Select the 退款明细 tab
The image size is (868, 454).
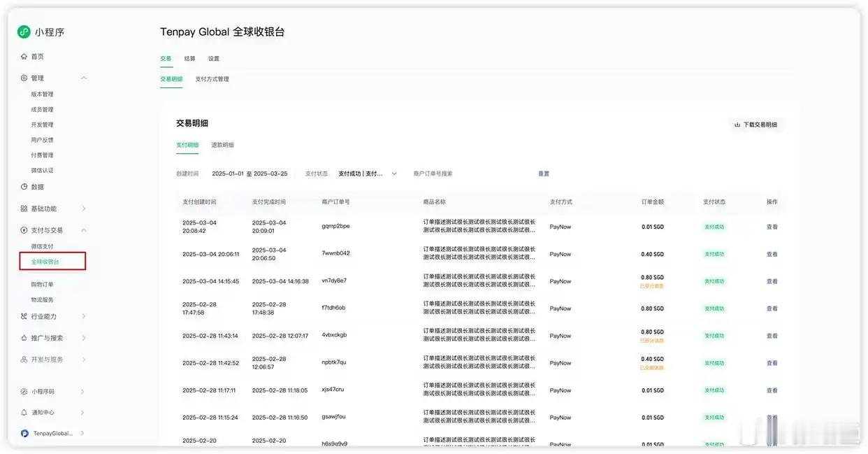tap(223, 145)
